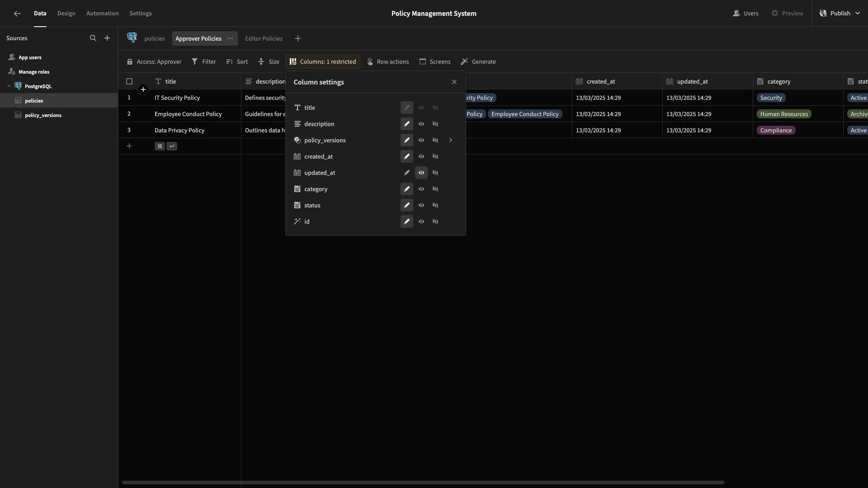Image resolution: width=868 pixels, height=488 pixels.
Task: Open Access: Approver role selector
Action: tap(154, 62)
